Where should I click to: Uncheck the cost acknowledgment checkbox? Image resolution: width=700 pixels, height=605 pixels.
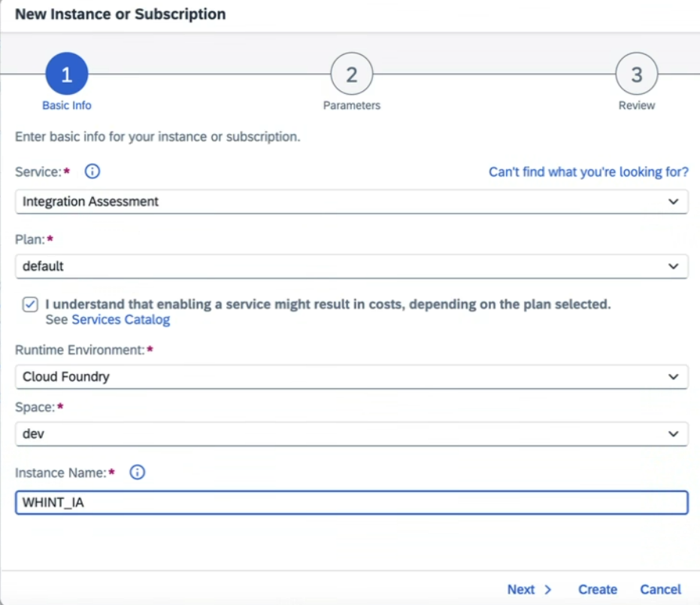[30, 305]
